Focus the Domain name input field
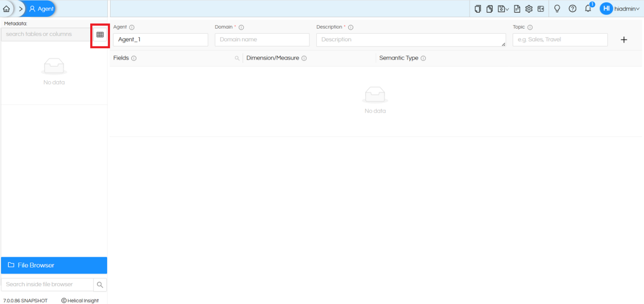 coord(262,40)
